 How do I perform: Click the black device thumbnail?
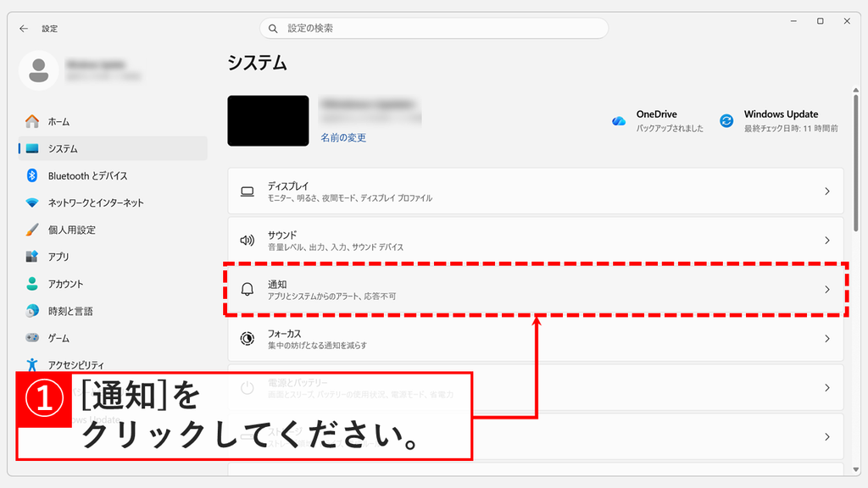(x=268, y=120)
